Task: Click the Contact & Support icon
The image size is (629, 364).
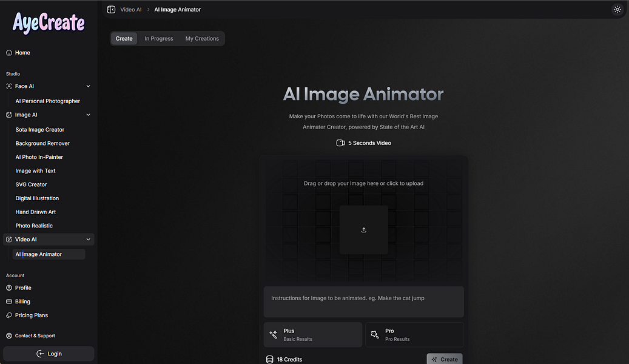Action: point(9,335)
